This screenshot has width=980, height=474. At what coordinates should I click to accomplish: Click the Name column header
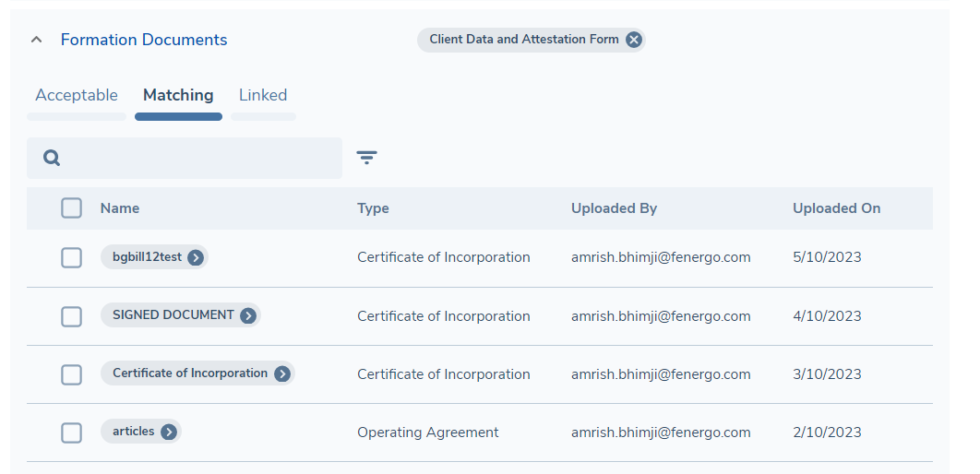click(x=120, y=208)
